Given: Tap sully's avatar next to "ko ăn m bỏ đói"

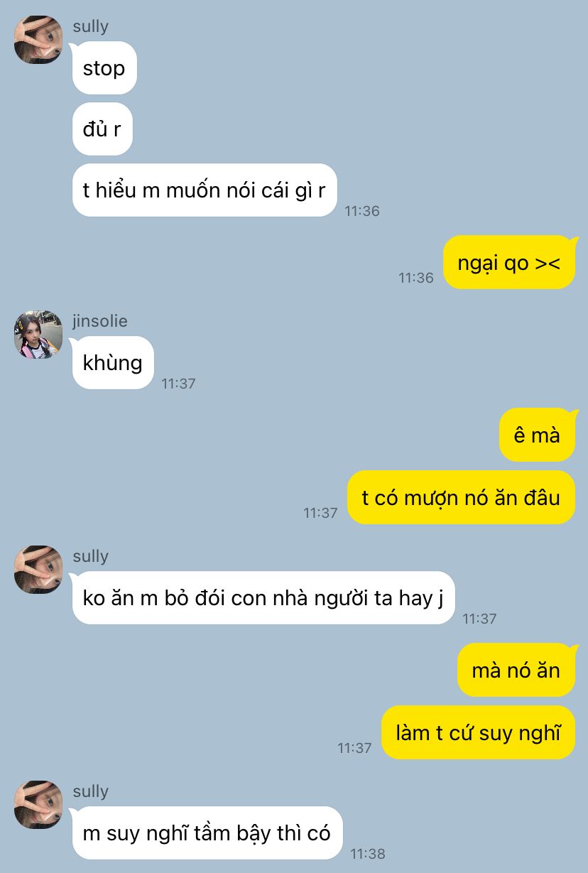Looking at the screenshot, I should click(x=38, y=570).
